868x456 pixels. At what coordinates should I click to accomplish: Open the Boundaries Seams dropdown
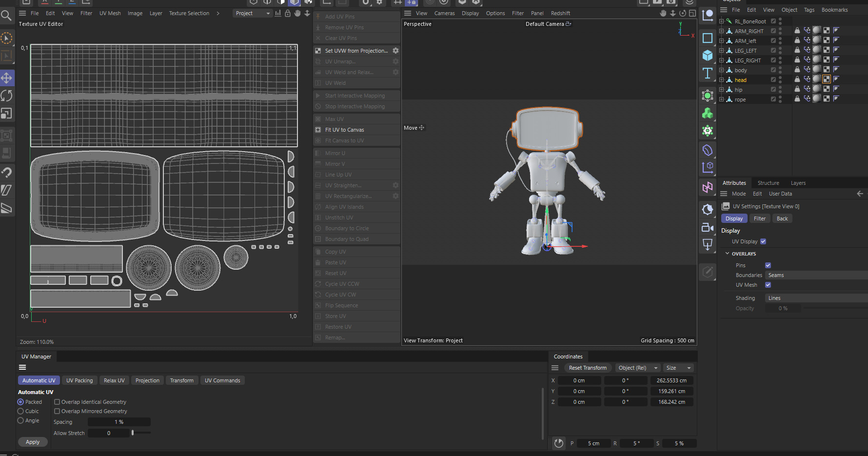817,275
